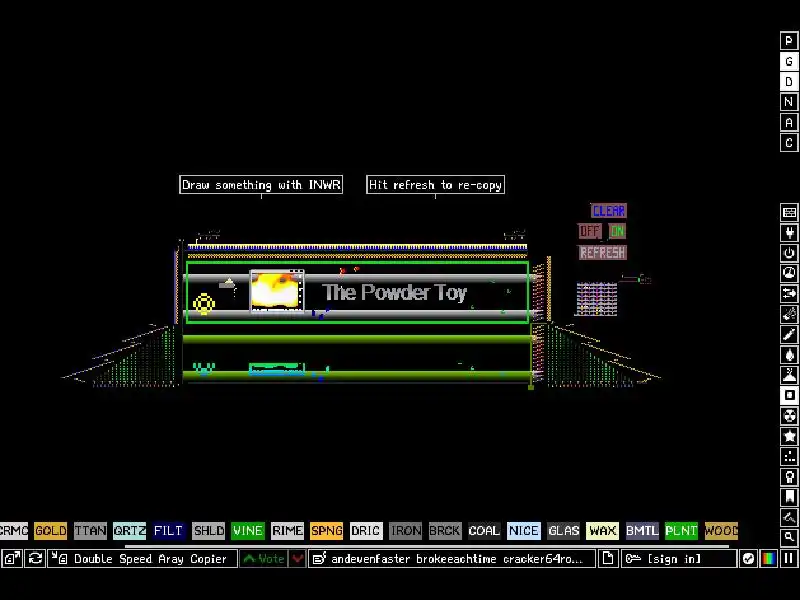Open the Powders category pile icon
The height and width of the screenshot is (600, 800).
[789, 375]
